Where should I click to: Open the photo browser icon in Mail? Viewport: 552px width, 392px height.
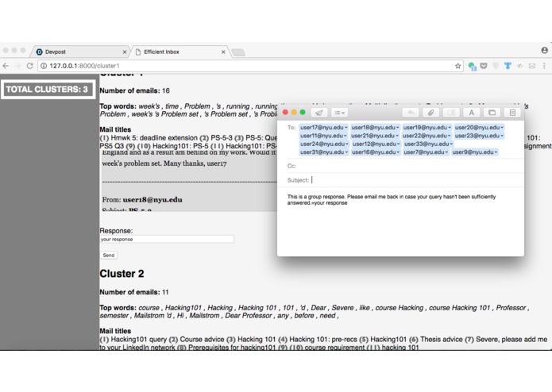tap(492, 113)
